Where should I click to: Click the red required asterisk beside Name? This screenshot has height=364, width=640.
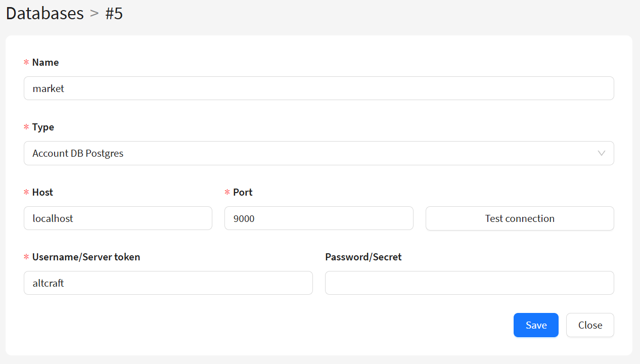pyautogui.click(x=26, y=63)
